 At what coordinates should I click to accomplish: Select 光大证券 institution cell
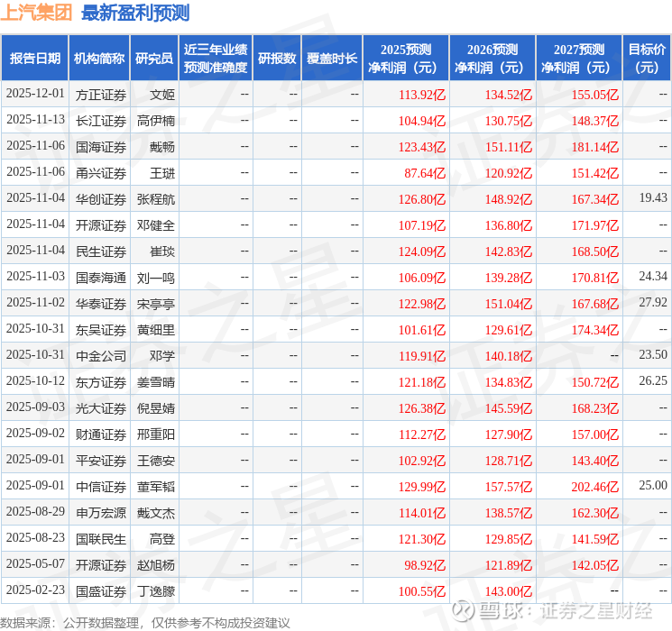(x=101, y=408)
